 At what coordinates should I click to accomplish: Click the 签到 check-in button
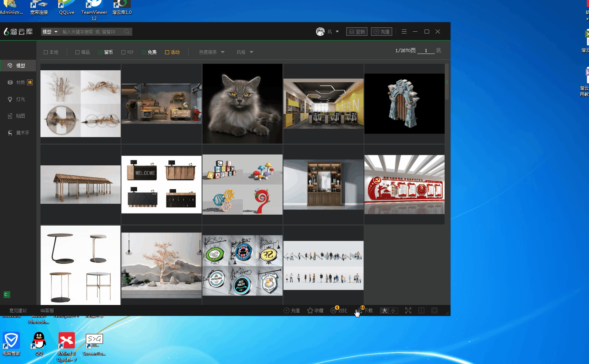pos(356,32)
